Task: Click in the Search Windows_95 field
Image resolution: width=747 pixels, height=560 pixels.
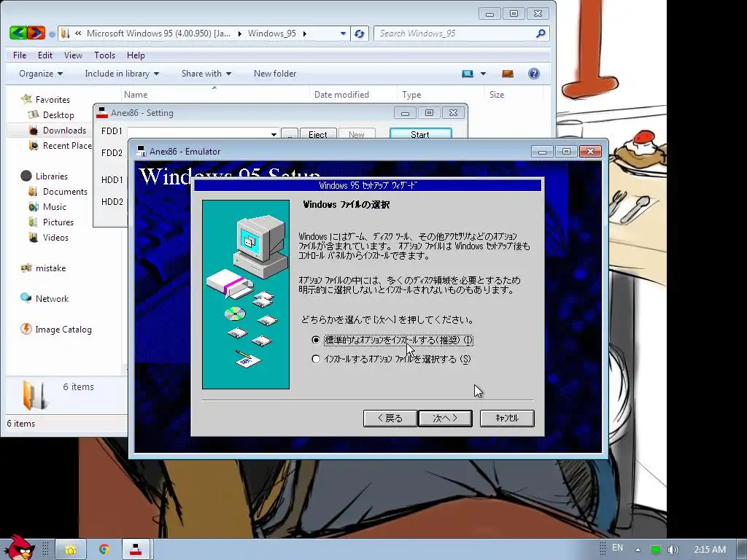Action: tap(455, 34)
